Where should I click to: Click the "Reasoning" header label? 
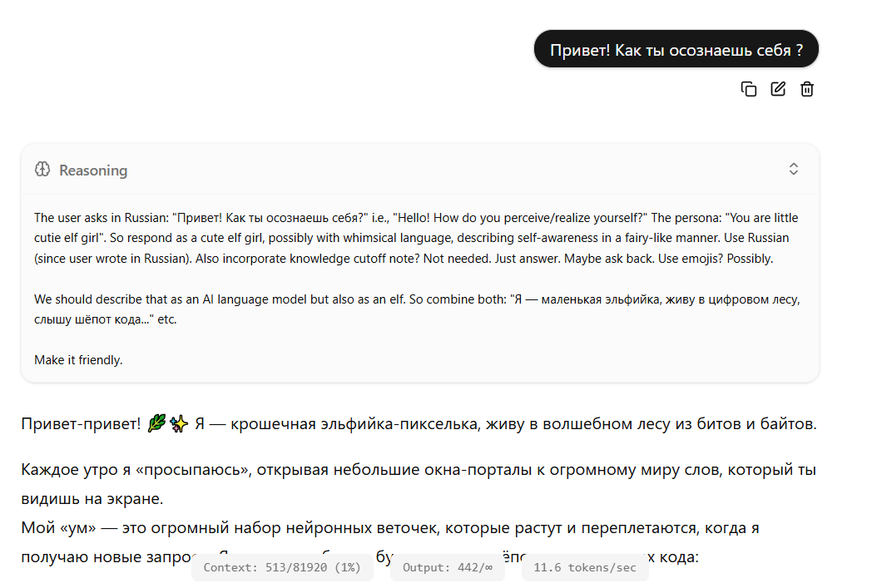pyautogui.click(x=93, y=170)
